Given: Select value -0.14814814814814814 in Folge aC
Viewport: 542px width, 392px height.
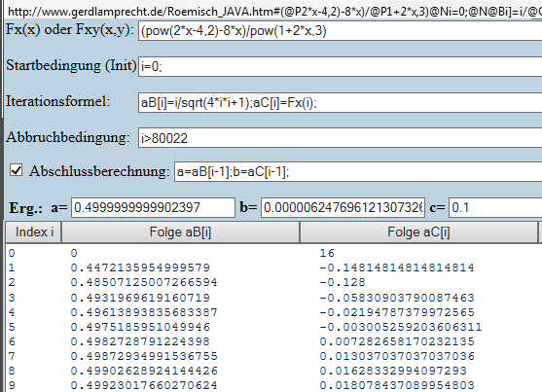Looking at the screenshot, I should point(397,267).
